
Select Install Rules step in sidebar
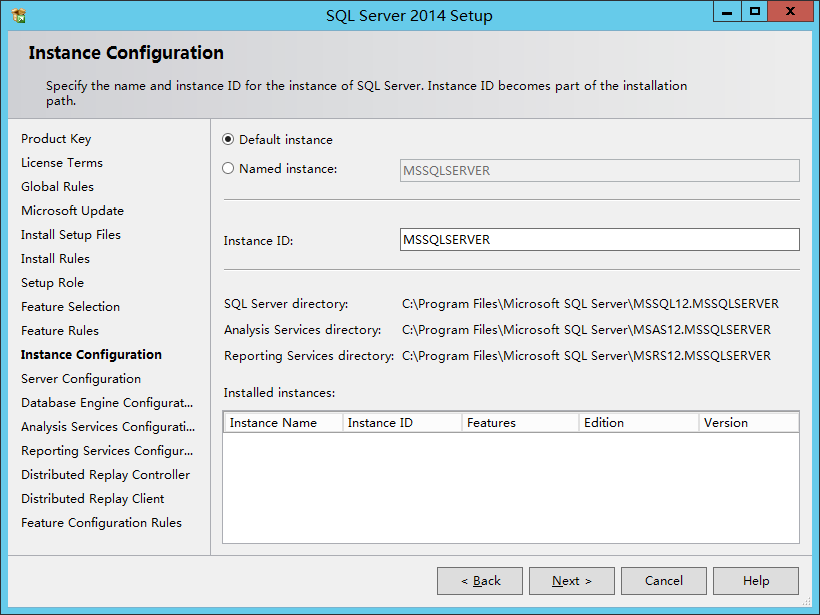coord(55,259)
